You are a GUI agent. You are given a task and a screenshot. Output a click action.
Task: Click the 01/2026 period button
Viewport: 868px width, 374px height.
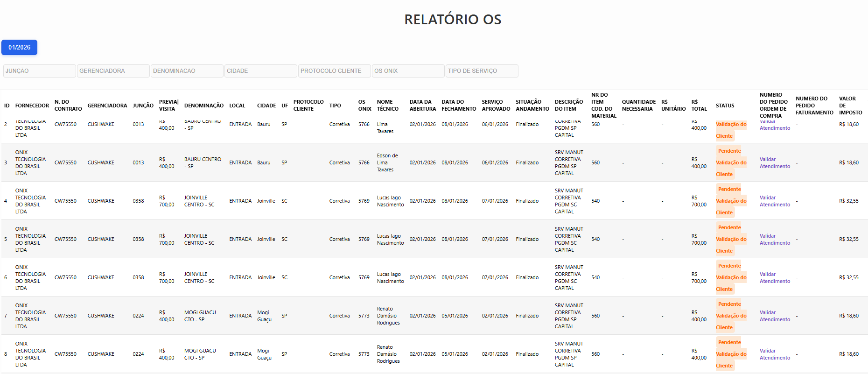coord(19,47)
